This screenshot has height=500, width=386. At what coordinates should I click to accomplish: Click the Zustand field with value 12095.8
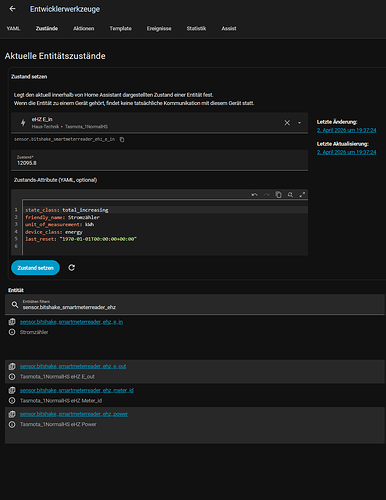pos(159,160)
